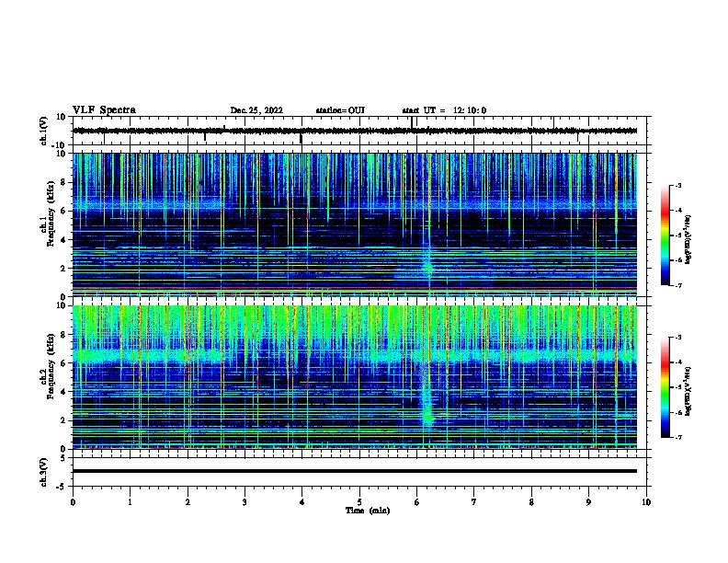
Task: Click the time axis tick label "9"
Action: [x=588, y=502]
